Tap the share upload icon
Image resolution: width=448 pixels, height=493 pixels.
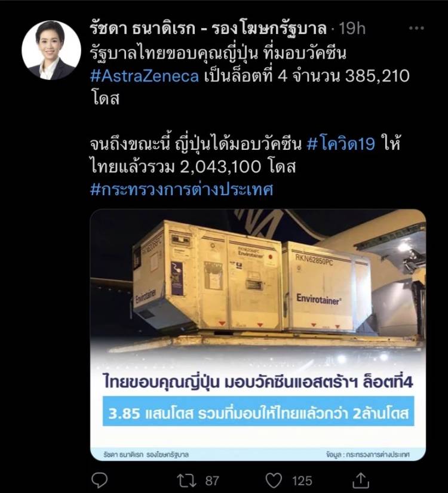click(361, 480)
